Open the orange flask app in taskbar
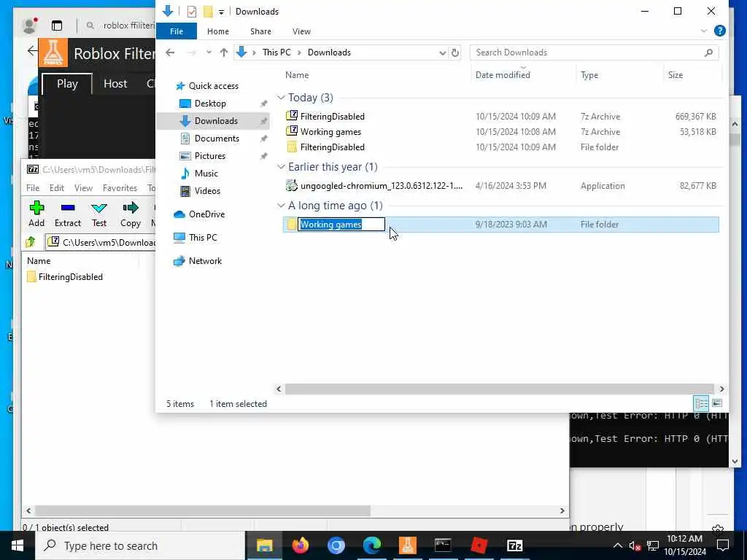This screenshot has height=560, width=747. (407, 545)
